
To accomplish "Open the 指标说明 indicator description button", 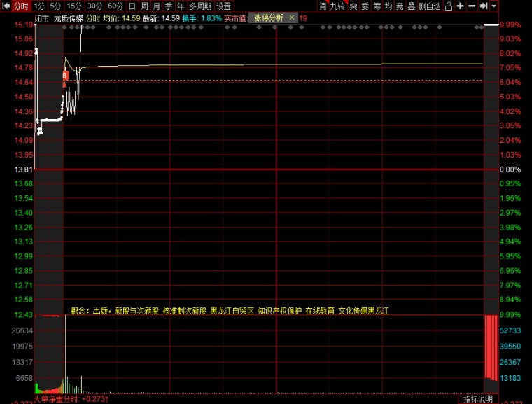I will tap(478, 399).
